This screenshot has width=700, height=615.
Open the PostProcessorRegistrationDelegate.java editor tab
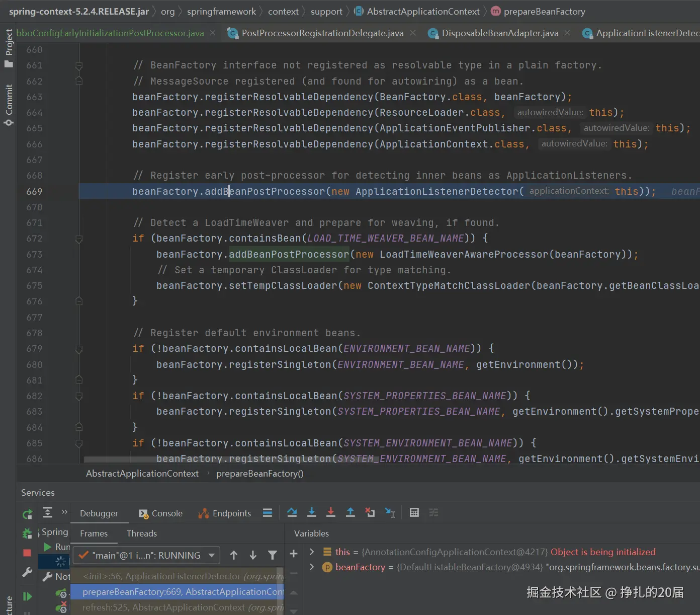322,33
